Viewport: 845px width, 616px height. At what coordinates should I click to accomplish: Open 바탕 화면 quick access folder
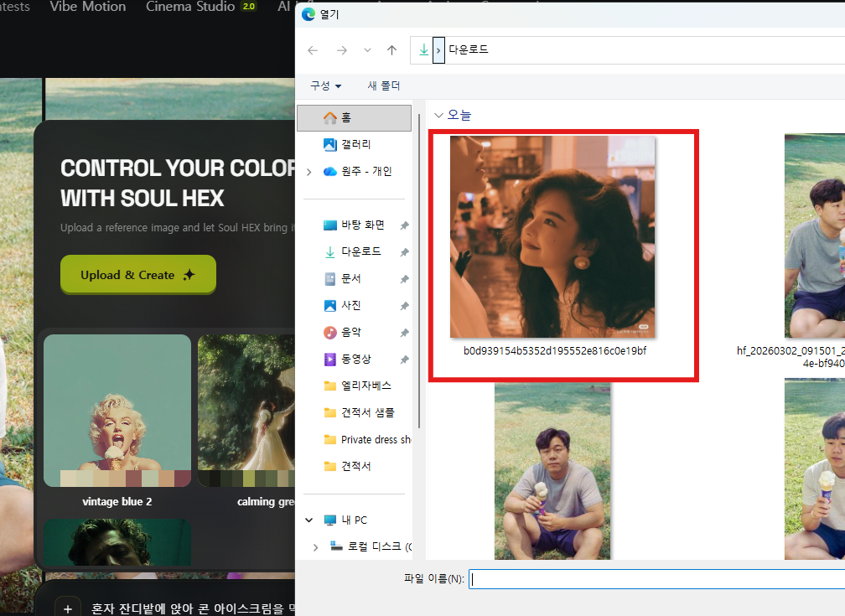click(x=354, y=225)
